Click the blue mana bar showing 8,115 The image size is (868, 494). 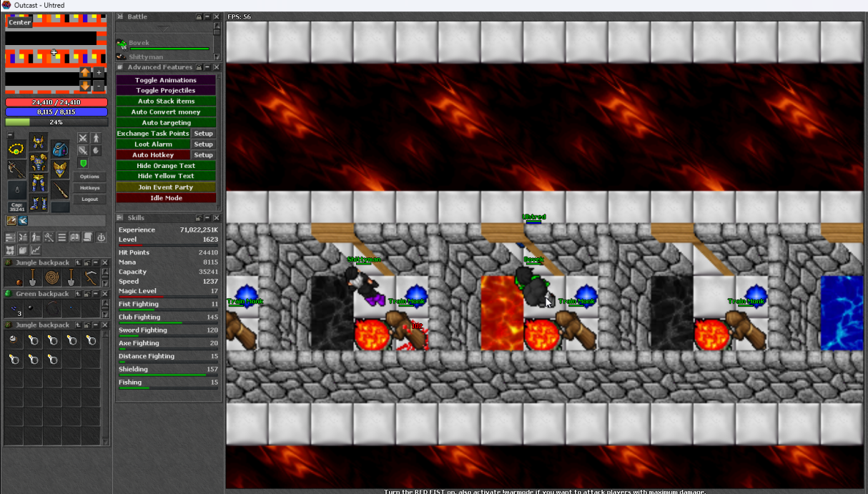click(56, 112)
